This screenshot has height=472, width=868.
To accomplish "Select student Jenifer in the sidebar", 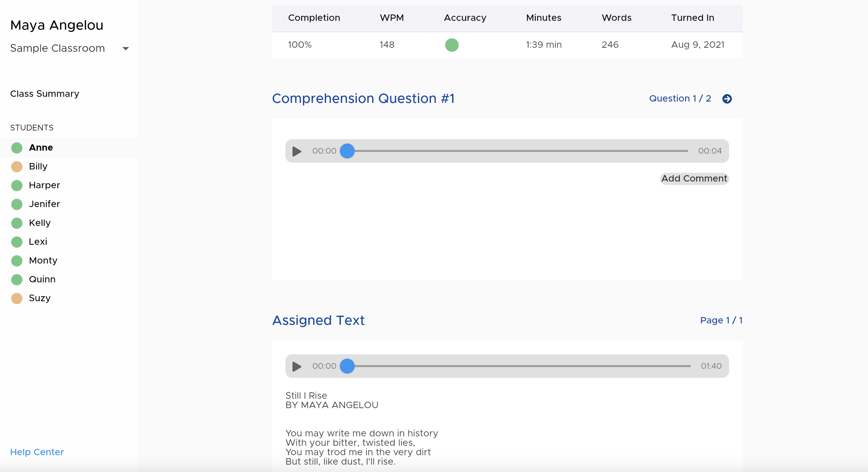I will (69, 204).
